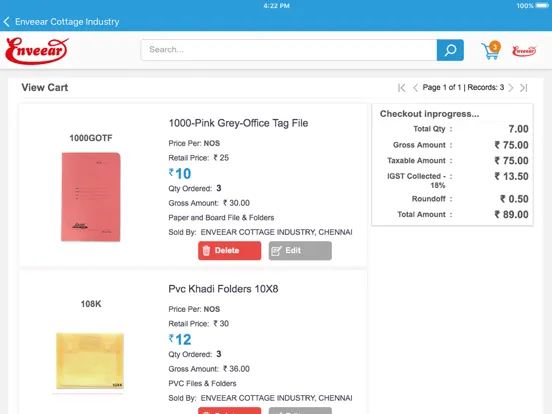552x414 pixels.
Task: Edit the 1000-Pink Grey-Office Tag File item
Action: click(300, 251)
